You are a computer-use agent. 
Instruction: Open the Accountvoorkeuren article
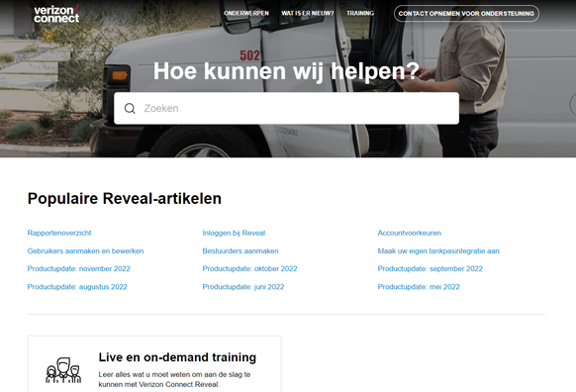[x=409, y=233]
